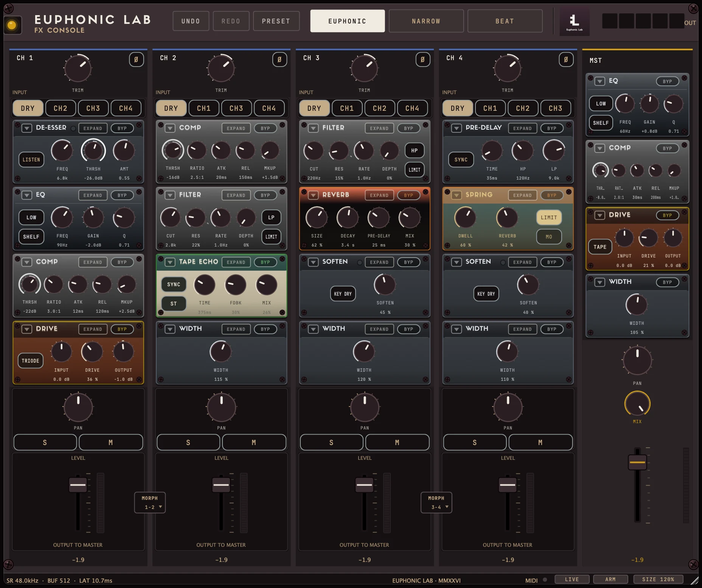Toggle KEY DRY in CH 3 SOFTEN
702x588 pixels.
(343, 294)
